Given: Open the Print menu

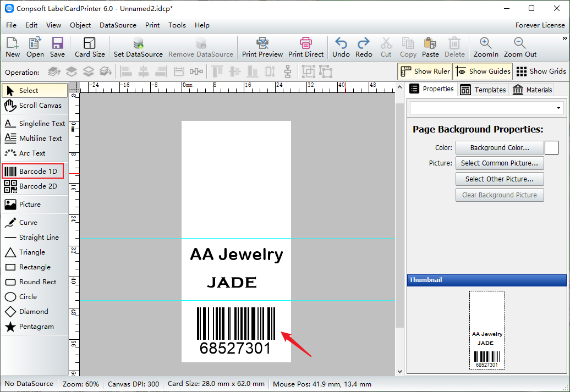Looking at the screenshot, I should pos(152,25).
